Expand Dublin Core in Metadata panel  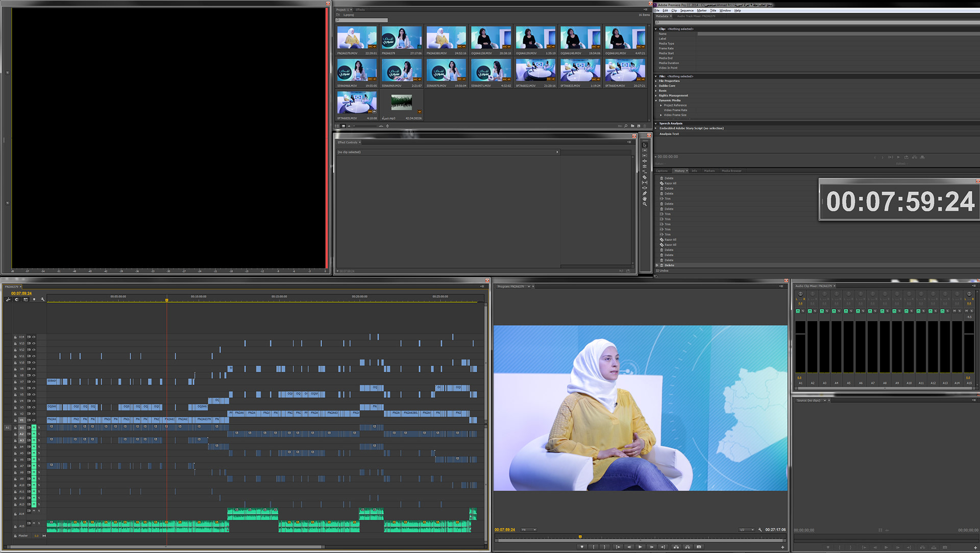click(656, 86)
